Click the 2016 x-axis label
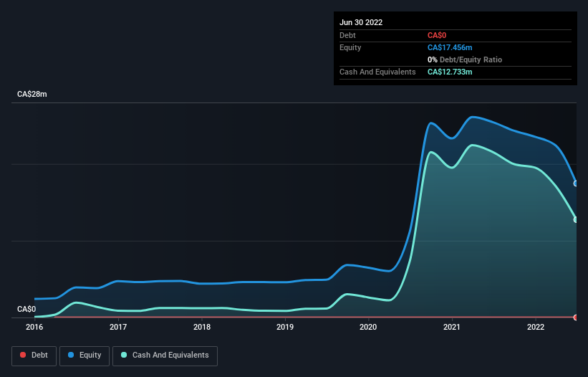Viewport: 588px width, 377px height. tap(34, 327)
